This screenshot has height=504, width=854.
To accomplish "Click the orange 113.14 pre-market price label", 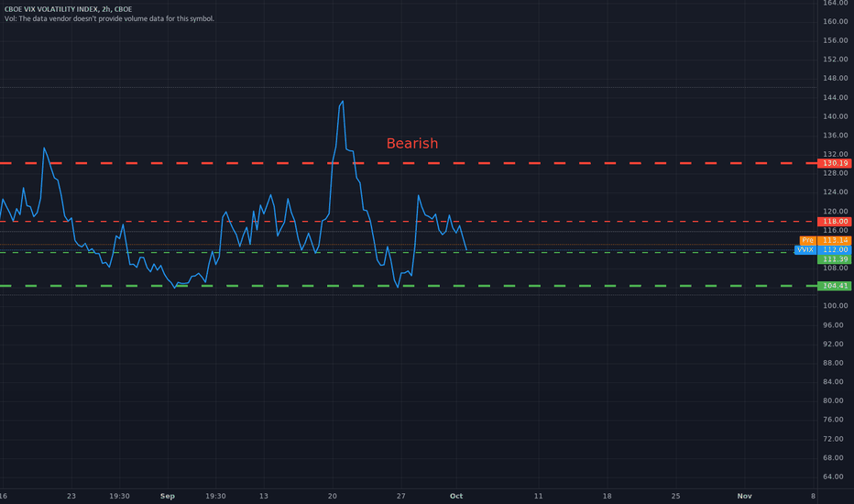I will 835,240.
